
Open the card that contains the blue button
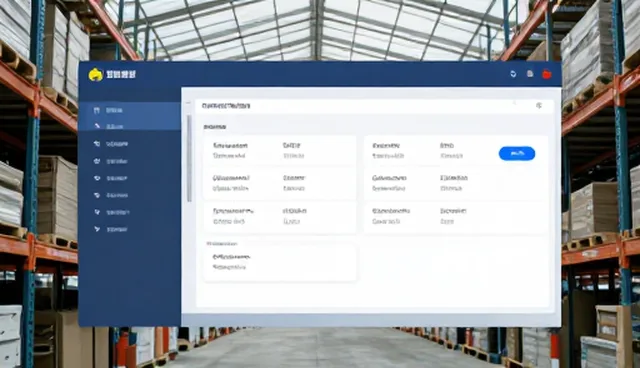456,151
